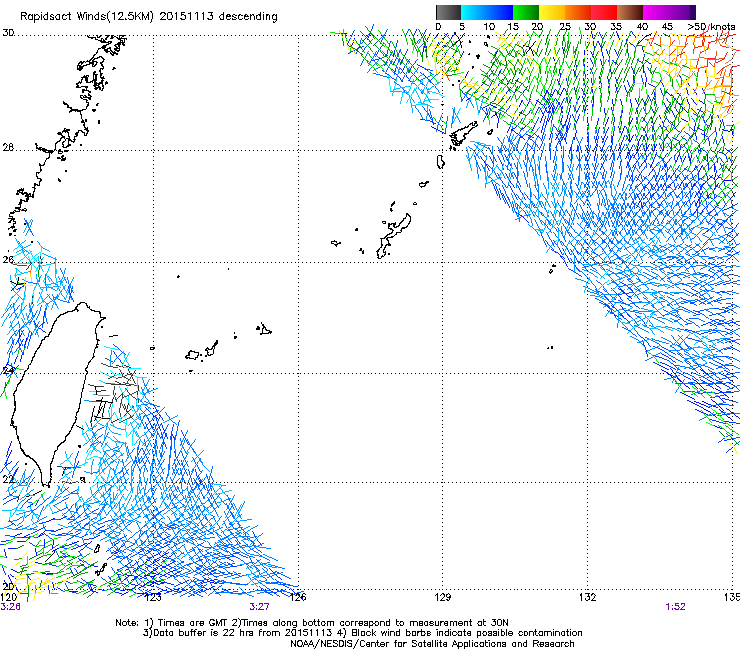Select the orange 25-30 knots legend swatch
Image resolution: width=740 pixels, height=650 pixels.
tap(578, 12)
